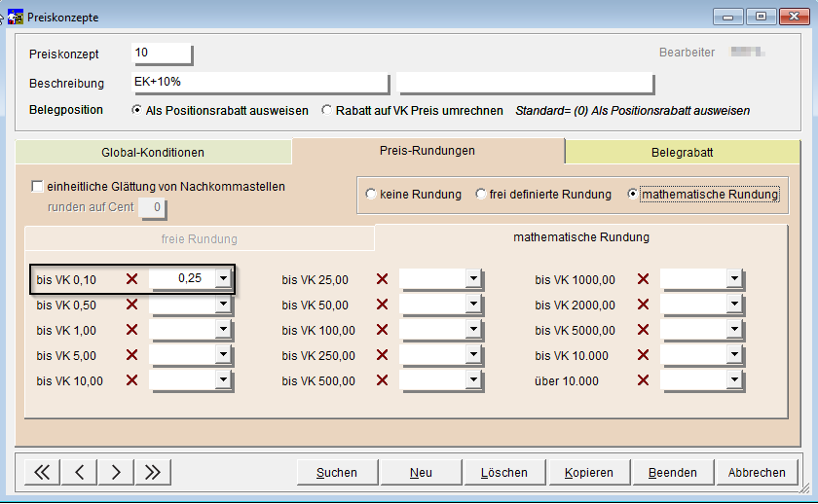This screenshot has width=818, height=504.
Task: Open the dropdown for bis VK 1,00
Action: pos(223,329)
